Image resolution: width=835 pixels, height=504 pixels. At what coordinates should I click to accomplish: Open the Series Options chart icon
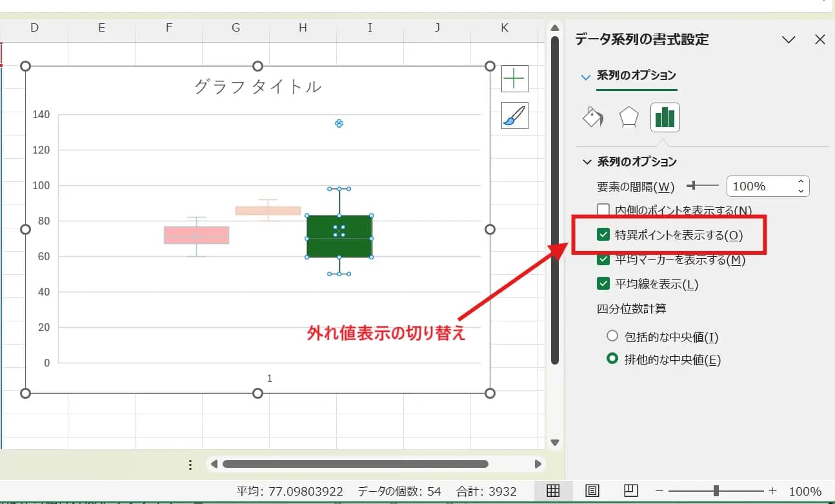click(x=665, y=117)
